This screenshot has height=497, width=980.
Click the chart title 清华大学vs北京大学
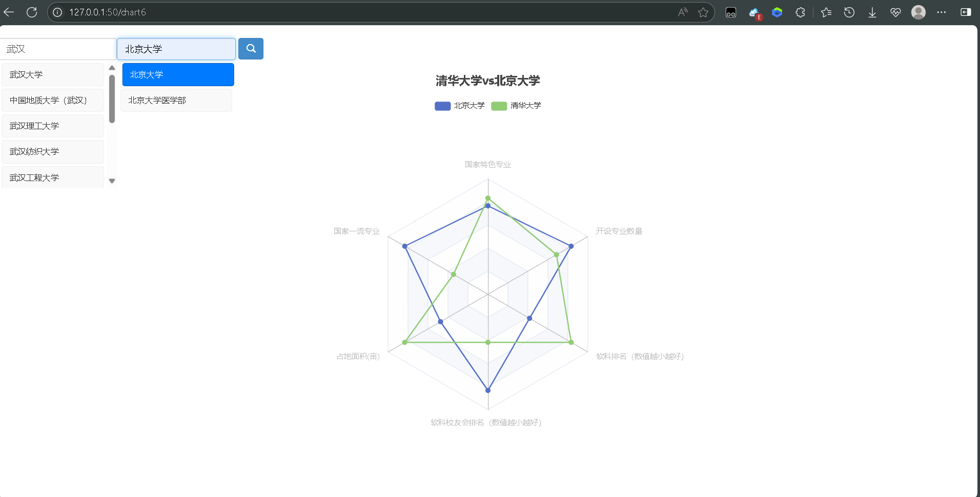pyautogui.click(x=487, y=81)
